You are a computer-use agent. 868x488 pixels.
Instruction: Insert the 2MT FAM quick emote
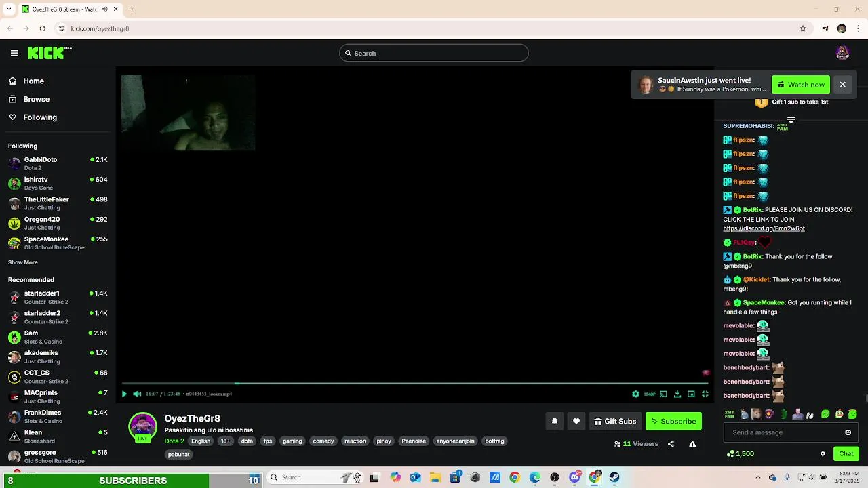(730, 414)
